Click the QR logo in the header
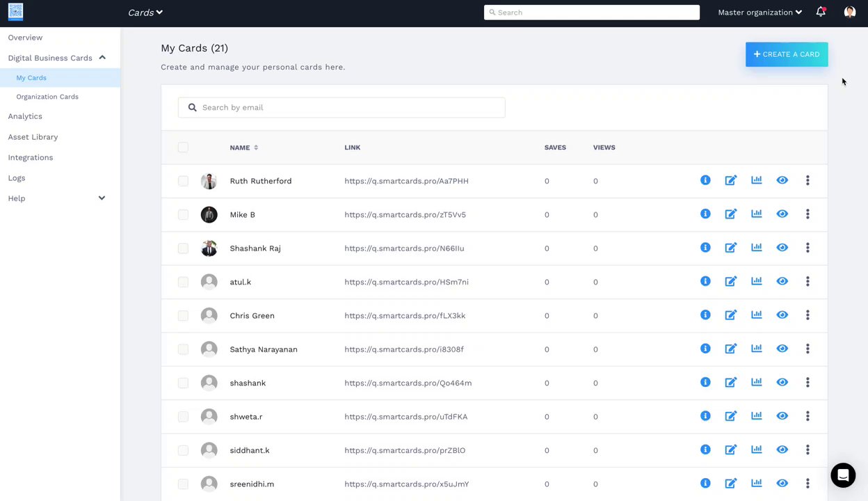This screenshot has width=868, height=501. click(15, 12)
